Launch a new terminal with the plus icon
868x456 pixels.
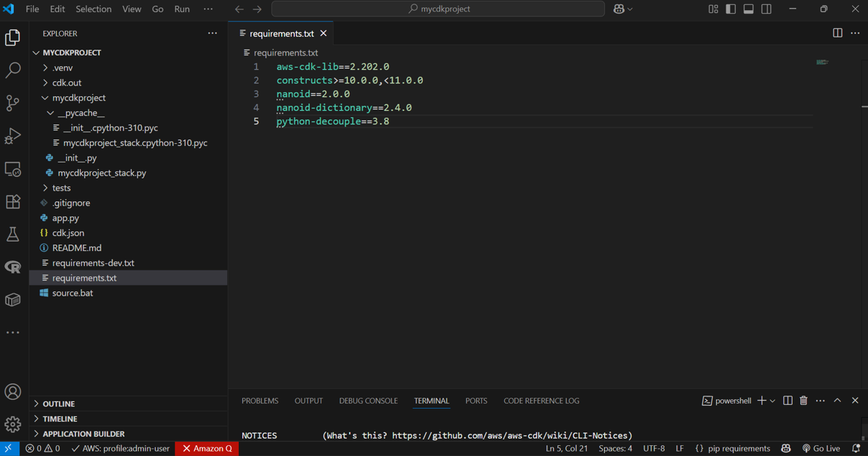(762, 401)
